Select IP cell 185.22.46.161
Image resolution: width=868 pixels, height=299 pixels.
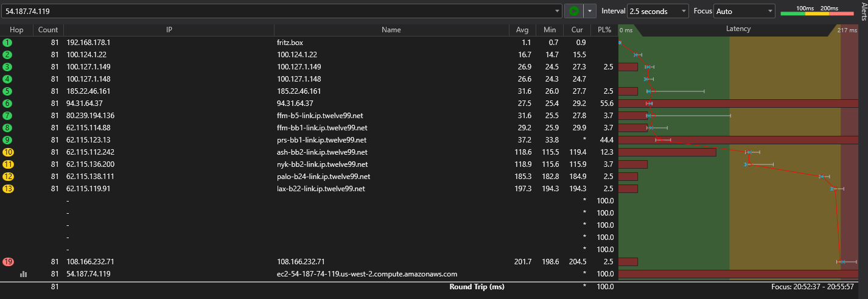click(87, 91)
